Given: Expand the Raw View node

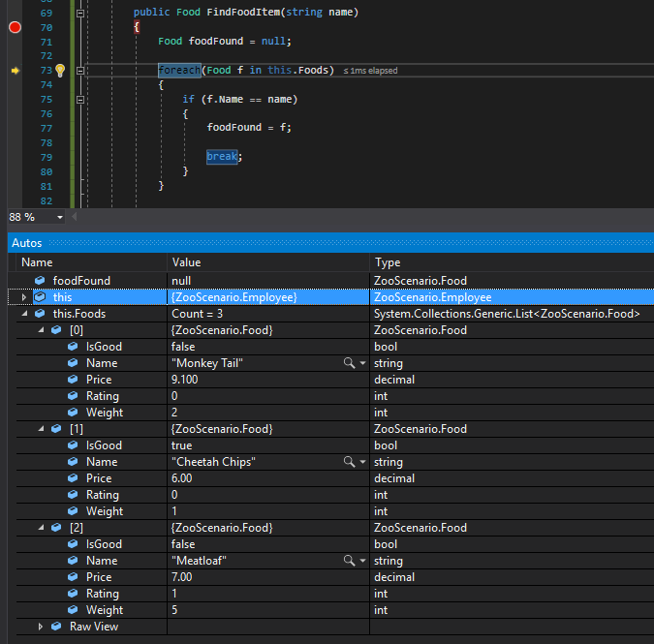Looking at the screenshot, I should click(41, 627).
